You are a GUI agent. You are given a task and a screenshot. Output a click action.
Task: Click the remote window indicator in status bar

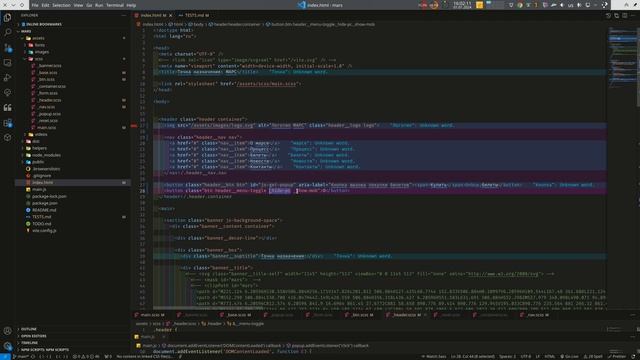(5, 357)
